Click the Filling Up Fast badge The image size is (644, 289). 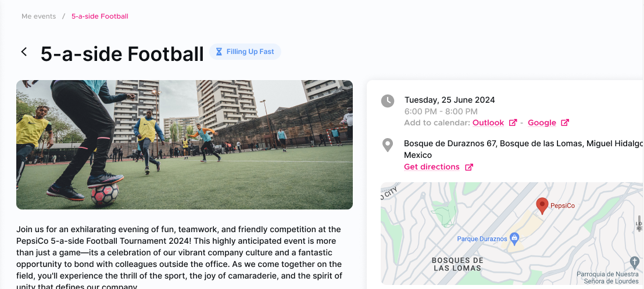click(245, 52)
